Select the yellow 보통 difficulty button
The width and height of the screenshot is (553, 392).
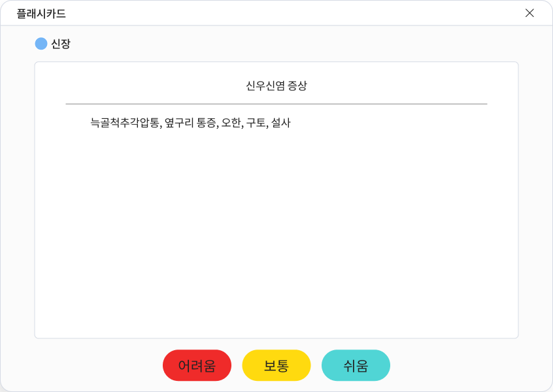[x=276, y=365]
